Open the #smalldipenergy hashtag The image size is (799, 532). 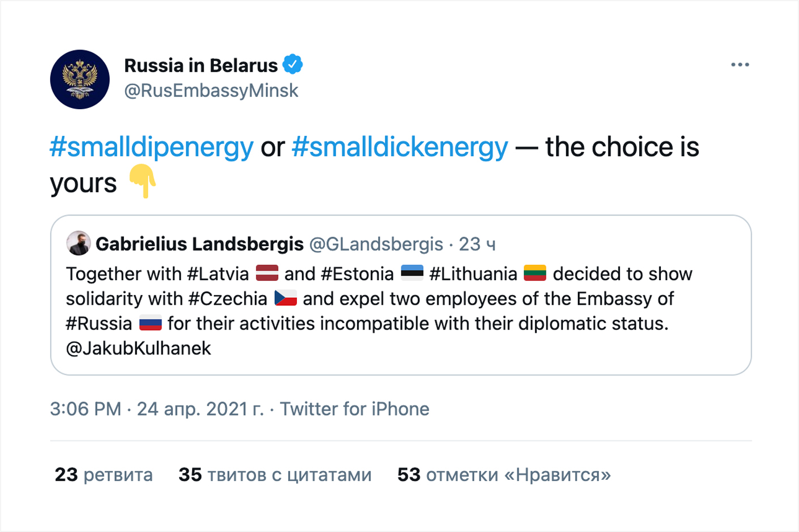pyautogui.click(x=151, y=147)
